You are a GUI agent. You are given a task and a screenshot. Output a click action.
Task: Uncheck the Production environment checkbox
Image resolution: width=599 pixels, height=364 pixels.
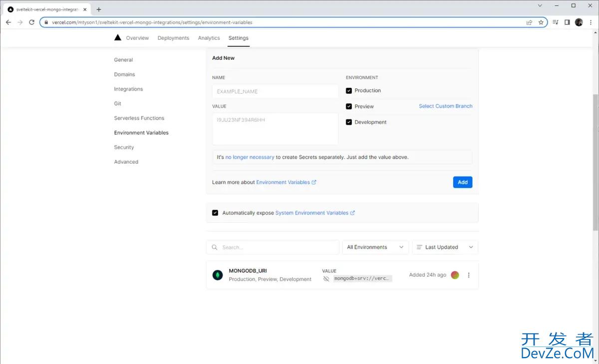click(x=349, y=91)
